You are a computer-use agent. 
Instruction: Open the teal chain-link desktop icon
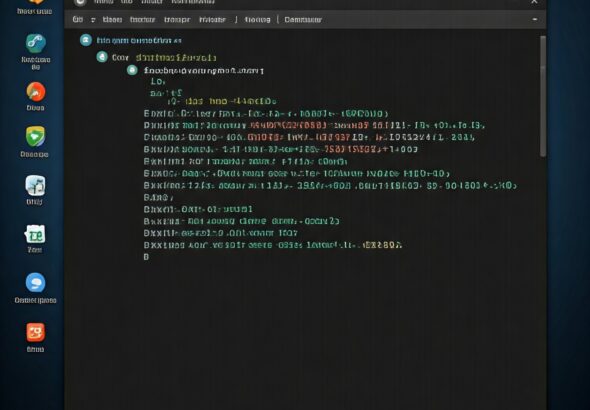(x=36, y=43)
